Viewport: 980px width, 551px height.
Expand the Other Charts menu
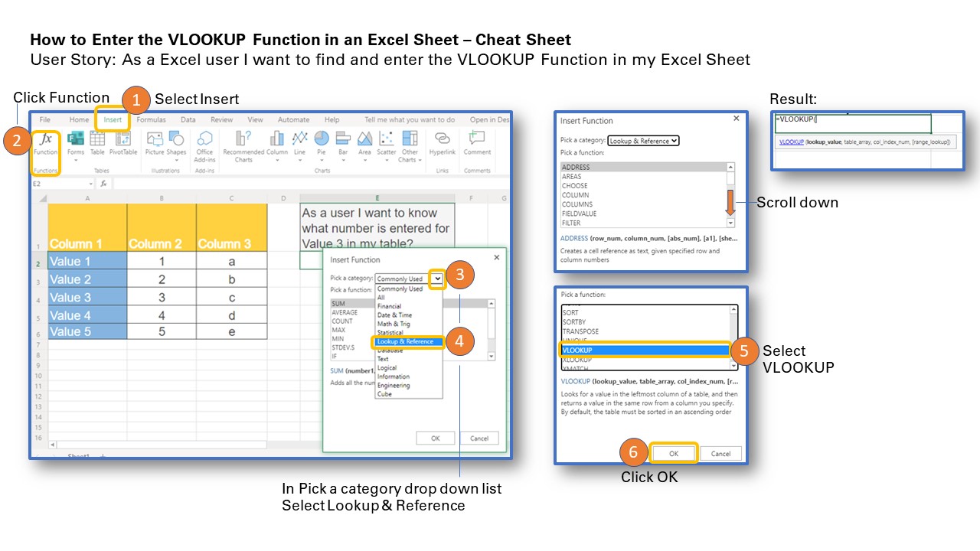pos(410,145)
